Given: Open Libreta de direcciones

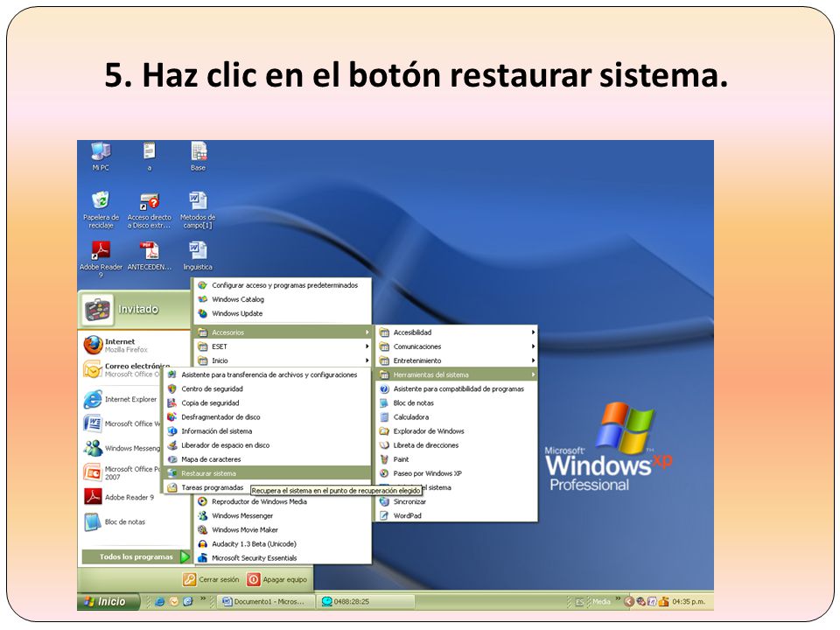Looking at the screenshot, I should [455, 445].
